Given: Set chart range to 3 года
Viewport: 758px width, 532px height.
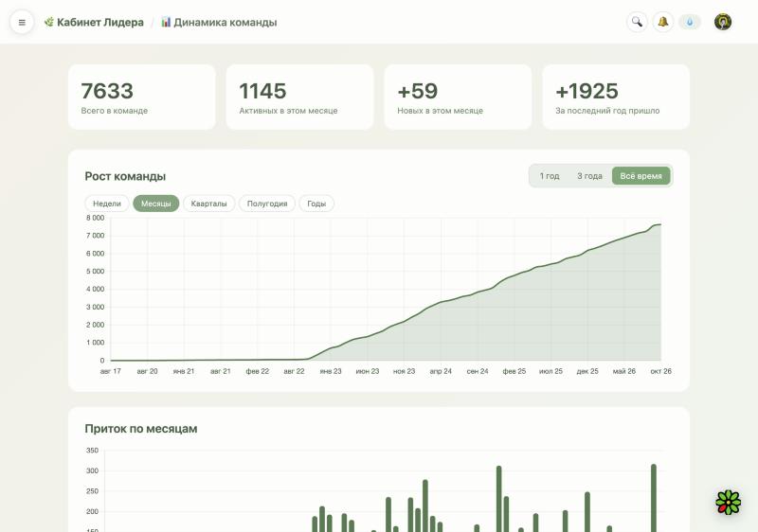Looking at the screenshot, I should pos(589,176).
